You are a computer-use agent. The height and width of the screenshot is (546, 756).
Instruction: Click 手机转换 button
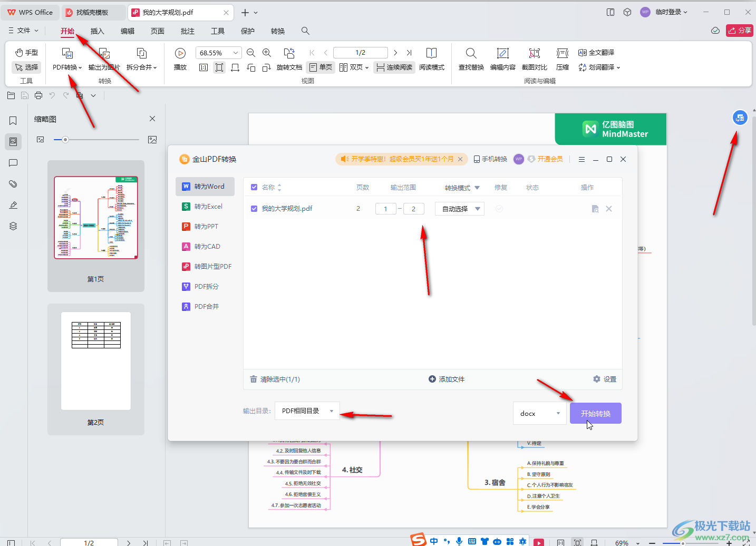point(490,159)
